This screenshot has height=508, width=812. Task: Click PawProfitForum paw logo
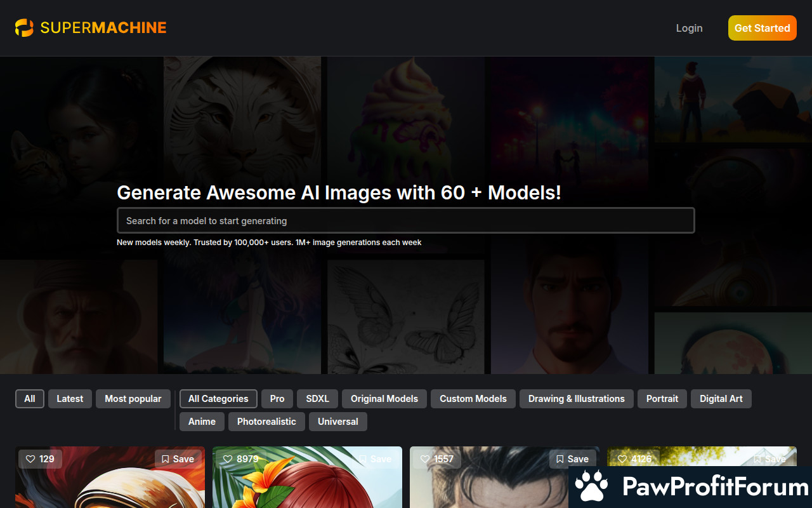click(x=591, y=487)
